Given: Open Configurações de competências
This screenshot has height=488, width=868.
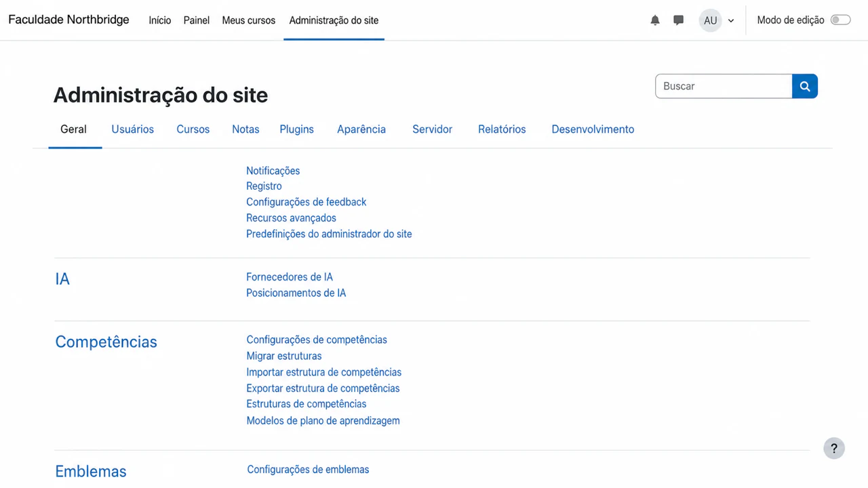Looking at the screenshot, I should tap(317, 340).
